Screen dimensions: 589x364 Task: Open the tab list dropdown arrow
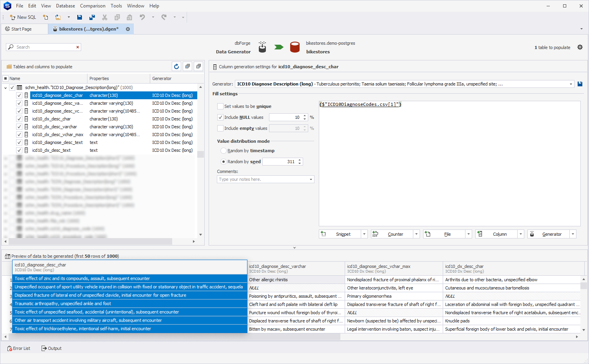click(x=581, y=29)
